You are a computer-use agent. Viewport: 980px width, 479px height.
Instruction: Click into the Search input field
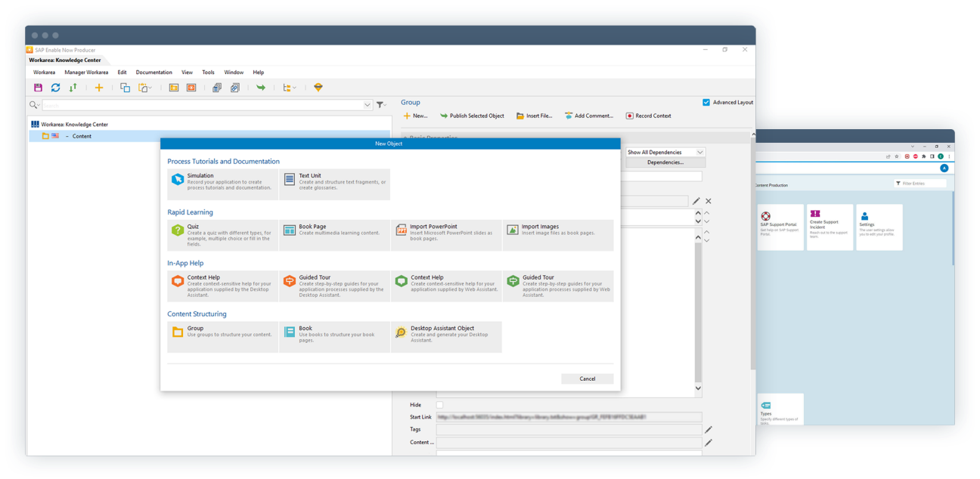click(x=203, y=105)
